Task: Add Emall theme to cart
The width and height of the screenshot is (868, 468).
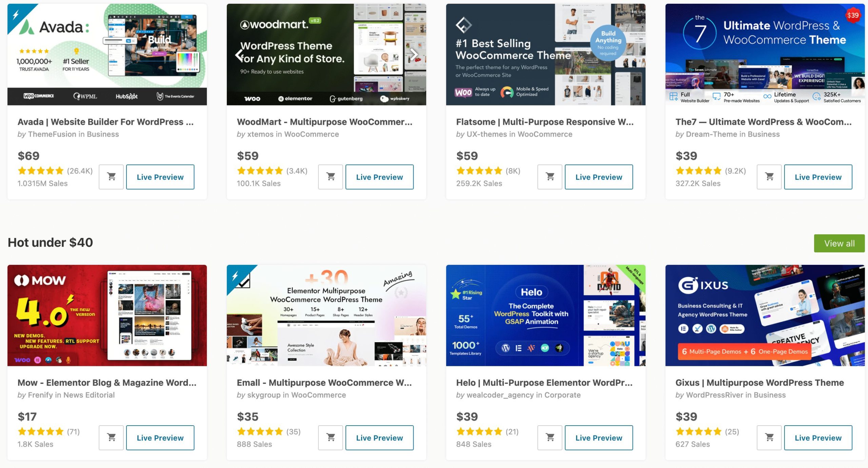Action: pos(331,437)
